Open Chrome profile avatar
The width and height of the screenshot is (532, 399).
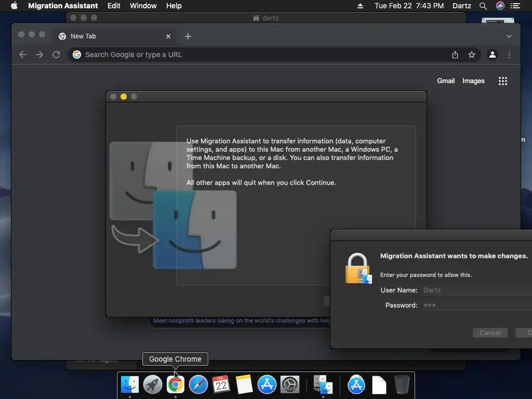point(493,55)
